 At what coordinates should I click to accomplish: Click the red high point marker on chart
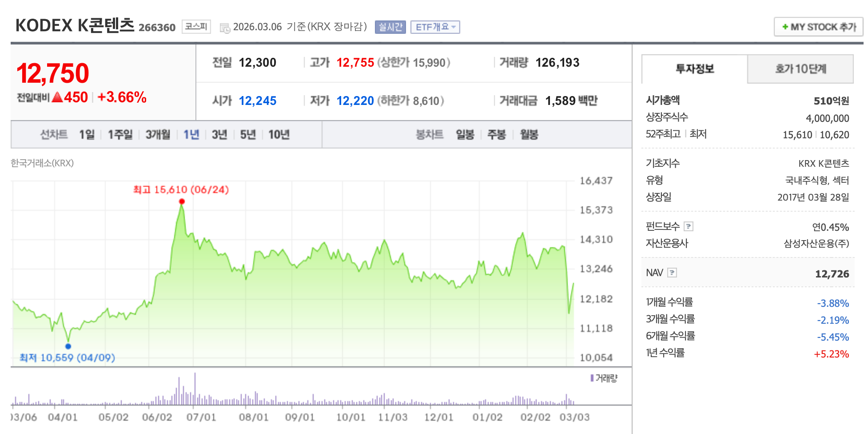182,201
